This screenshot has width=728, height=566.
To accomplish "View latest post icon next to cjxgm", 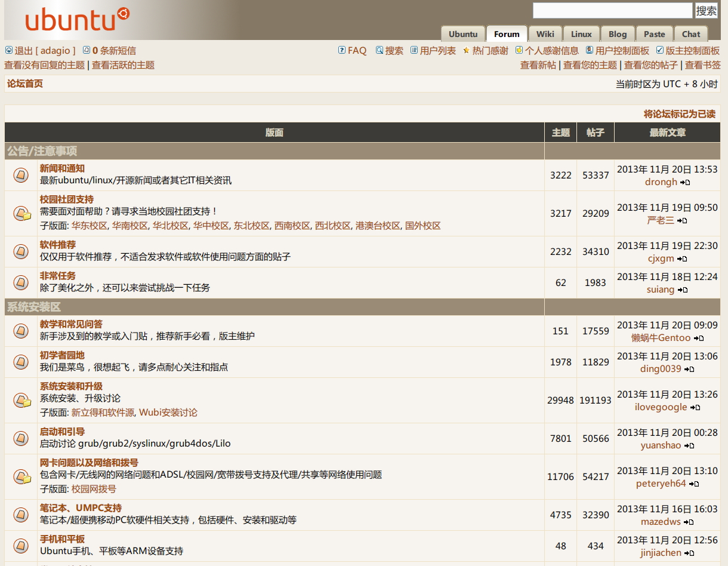I will pos(683,259).
